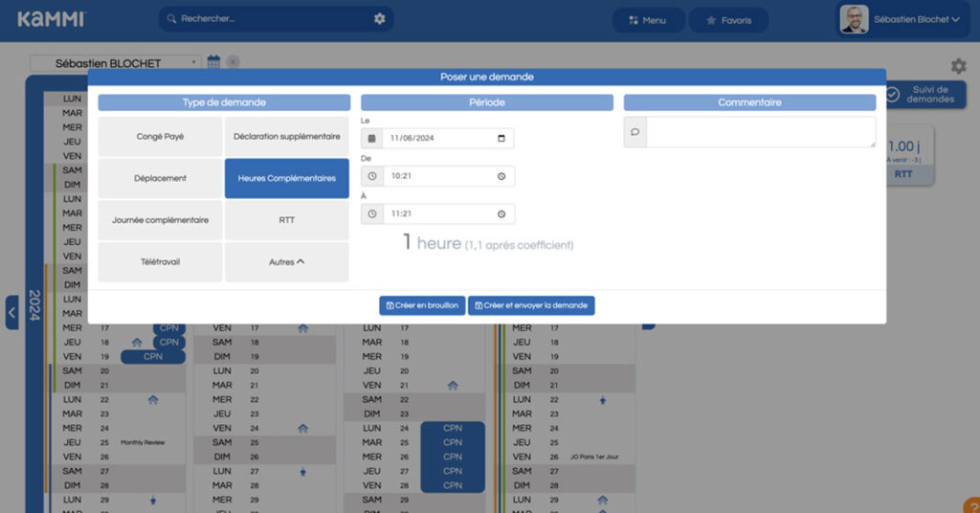Click the calendar icon in date field

372,138
